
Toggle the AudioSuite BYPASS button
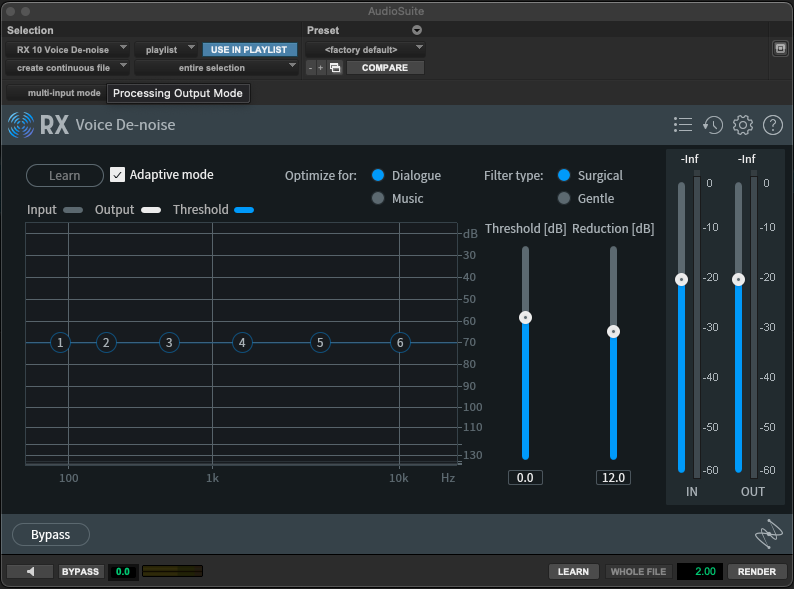80,571
